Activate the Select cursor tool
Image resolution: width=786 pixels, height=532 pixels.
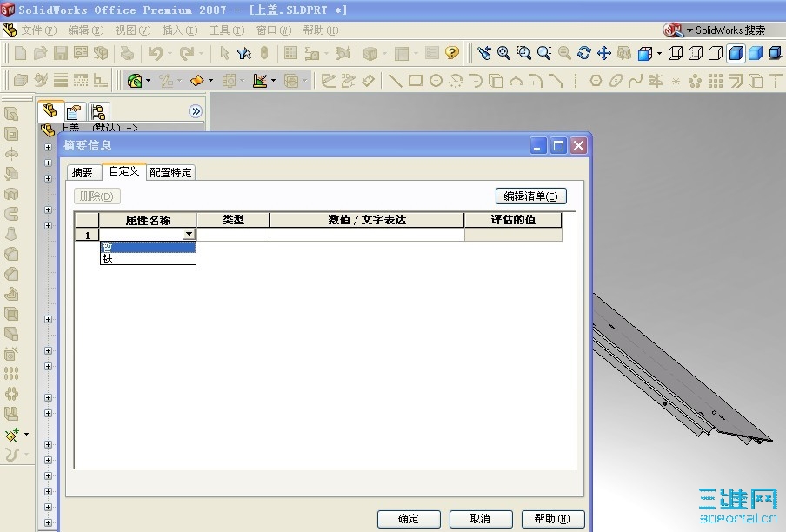(224, 53)
